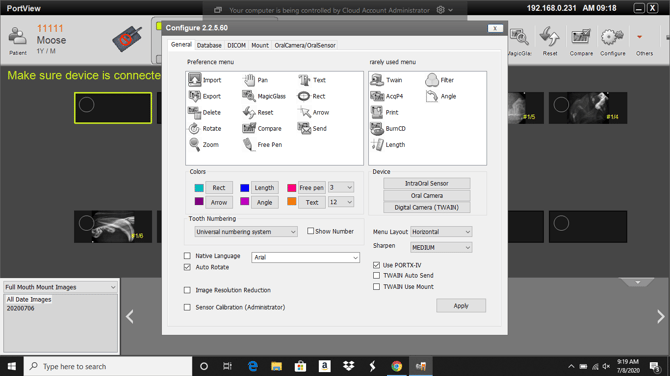This screenshot has height=376, width=670.
Task: Select the Twain icon in rarely used menu
Action: click(377, 80)
